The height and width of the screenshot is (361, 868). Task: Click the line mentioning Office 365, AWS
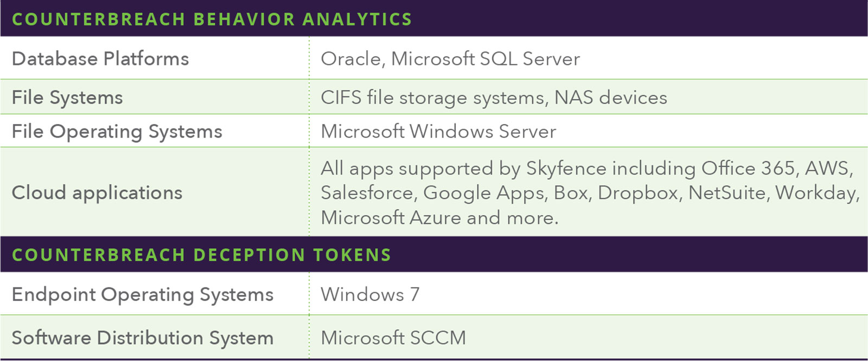tap(587, 169)
